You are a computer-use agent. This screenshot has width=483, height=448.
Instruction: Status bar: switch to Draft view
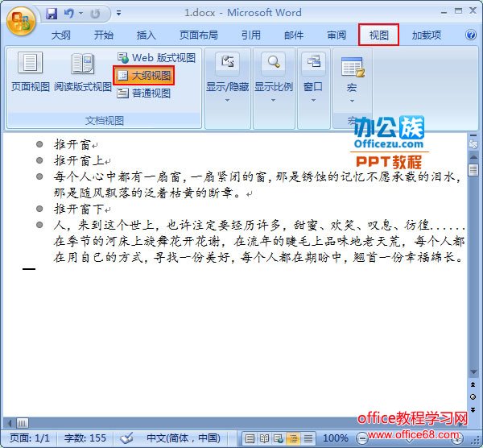[x=308, y=438]
